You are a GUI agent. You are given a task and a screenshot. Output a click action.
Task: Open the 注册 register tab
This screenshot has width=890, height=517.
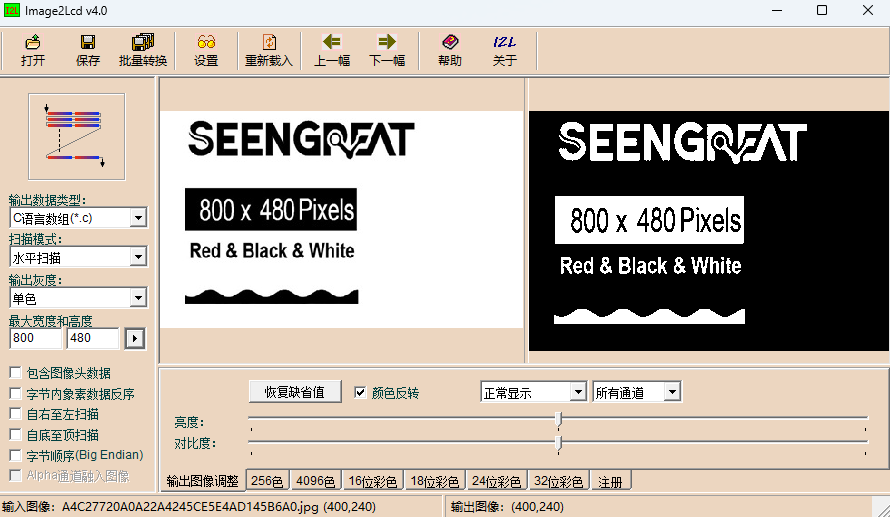tap(611, 481)
